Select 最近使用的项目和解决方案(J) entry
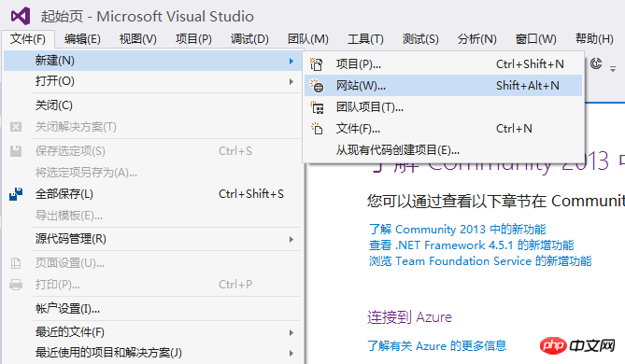Screen dimensions: 625x364 152,353
